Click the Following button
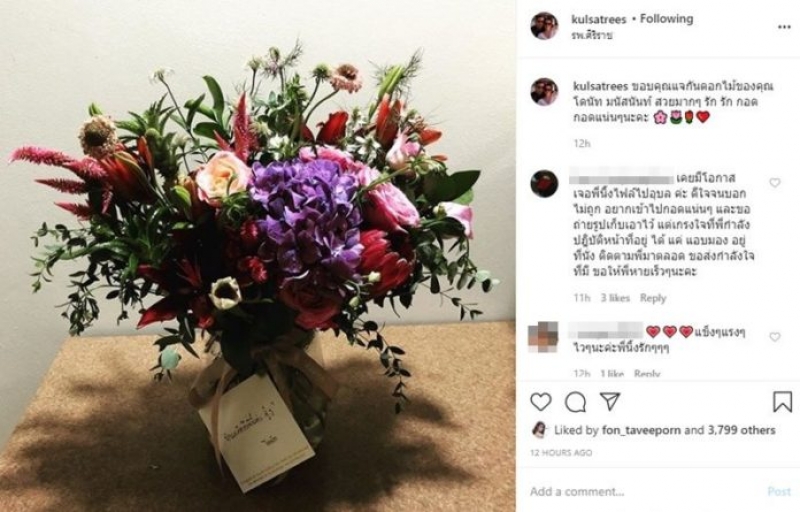Screen dimensions: 800x512 point(666,19)
